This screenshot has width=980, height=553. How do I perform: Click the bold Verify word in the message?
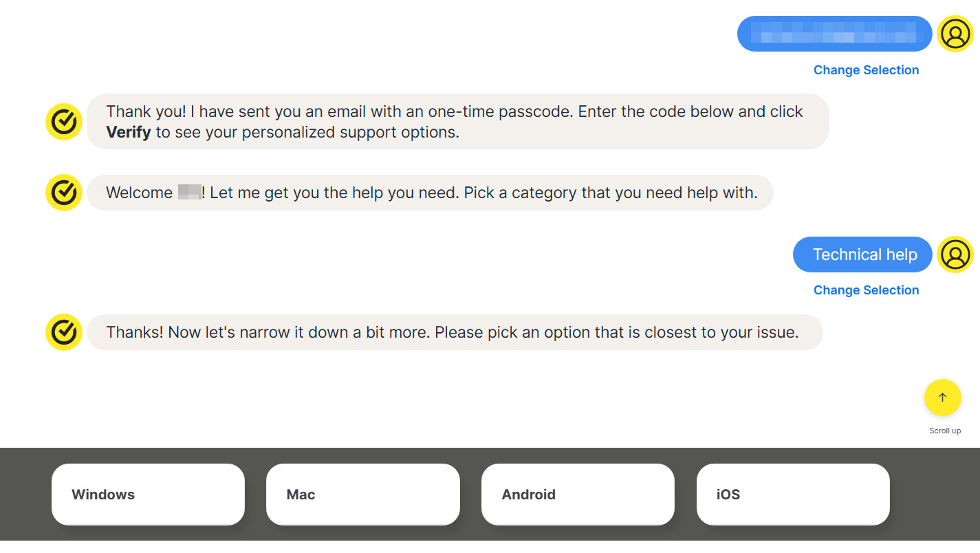click(x=129, y=132)
